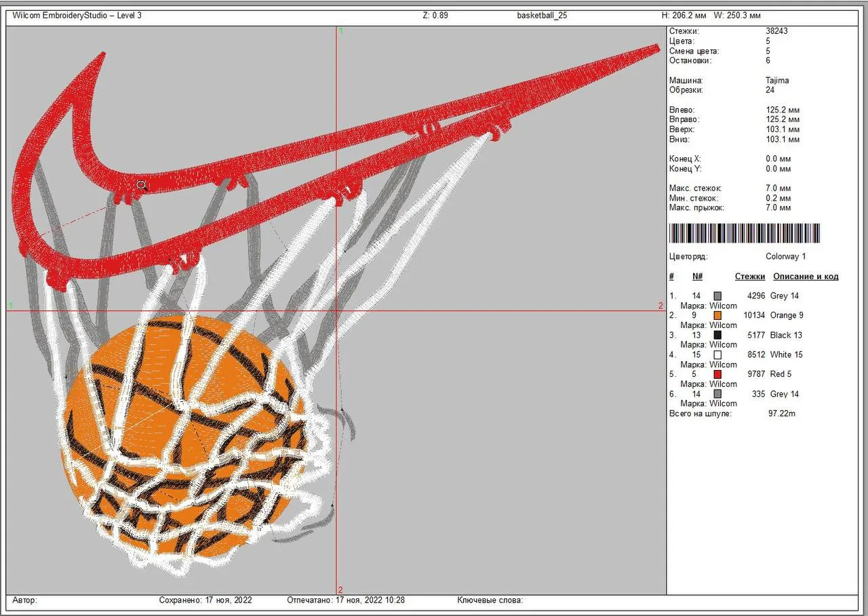This screenshot has width=868, height=616.
Task: Select the bobbin total '97.22m'
Action: click(x=781, y=413)
